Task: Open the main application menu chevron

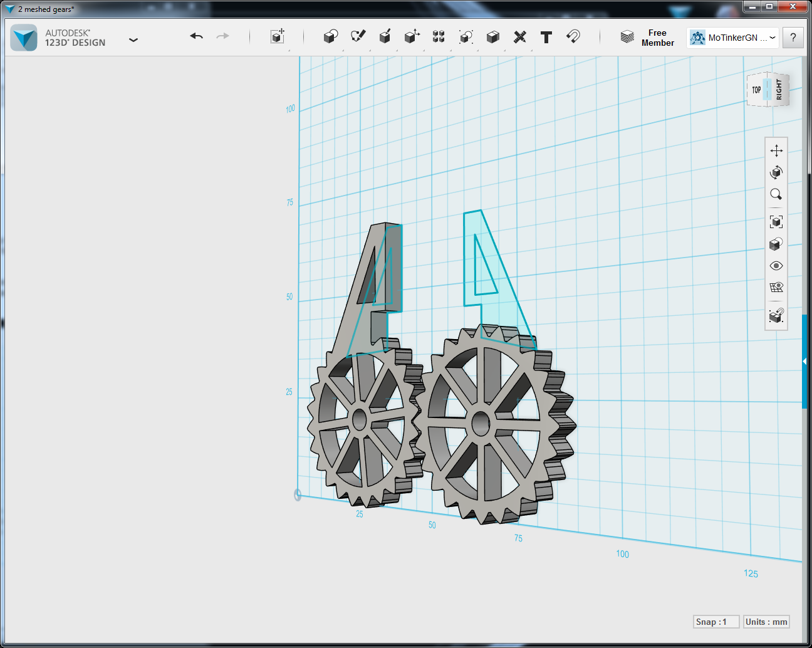Action: [x=133, y=39]
